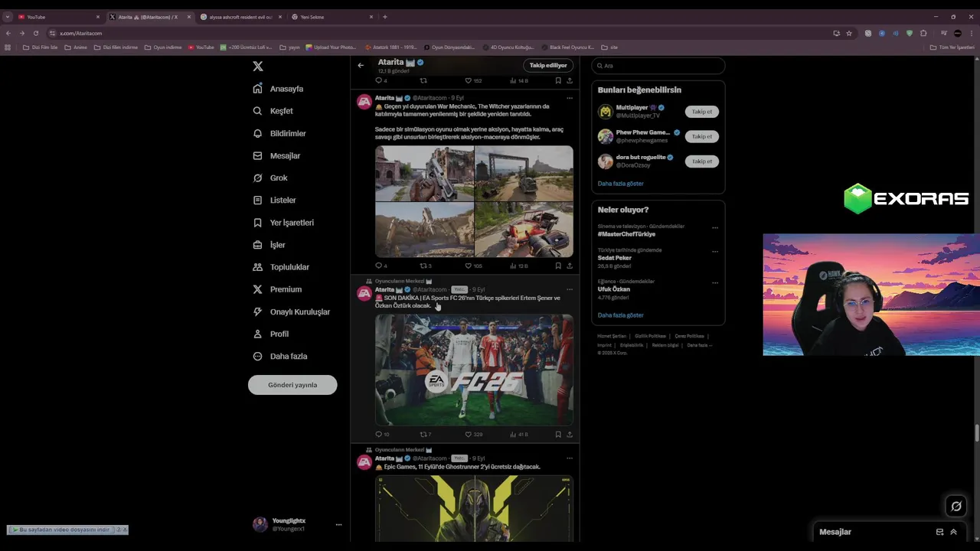Click the Yer İşaretleri bookmark icon

[x=257, y=223]
